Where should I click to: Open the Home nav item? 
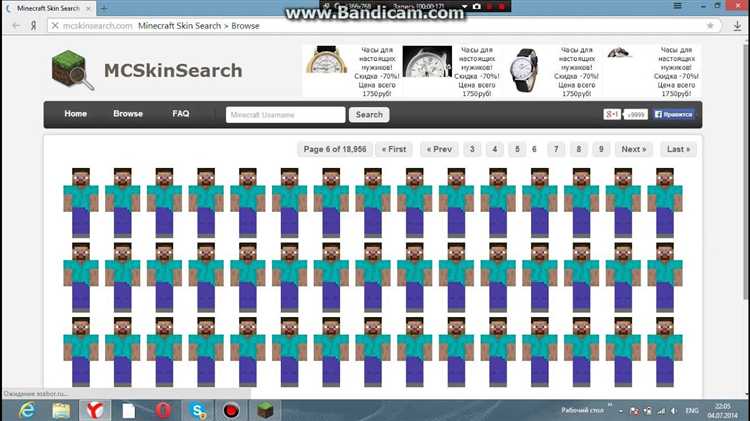point(76,114)
